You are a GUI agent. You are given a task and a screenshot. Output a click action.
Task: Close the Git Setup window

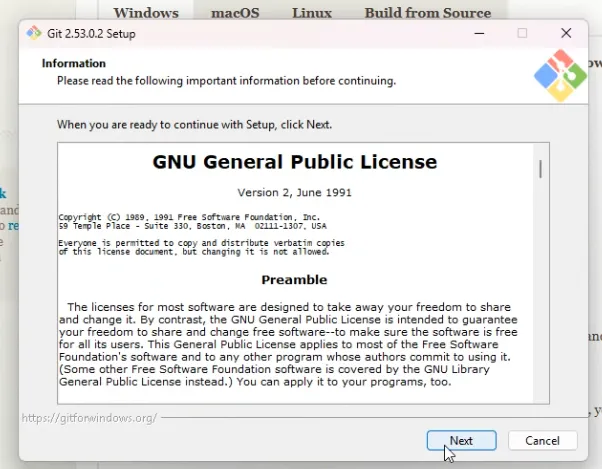tap(566, 33)
